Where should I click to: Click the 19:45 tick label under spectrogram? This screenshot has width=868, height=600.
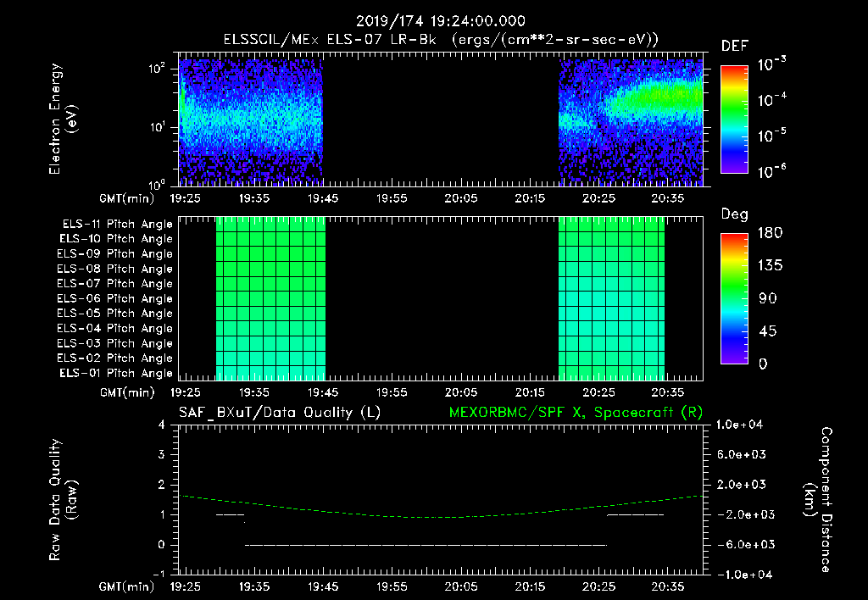323,198
